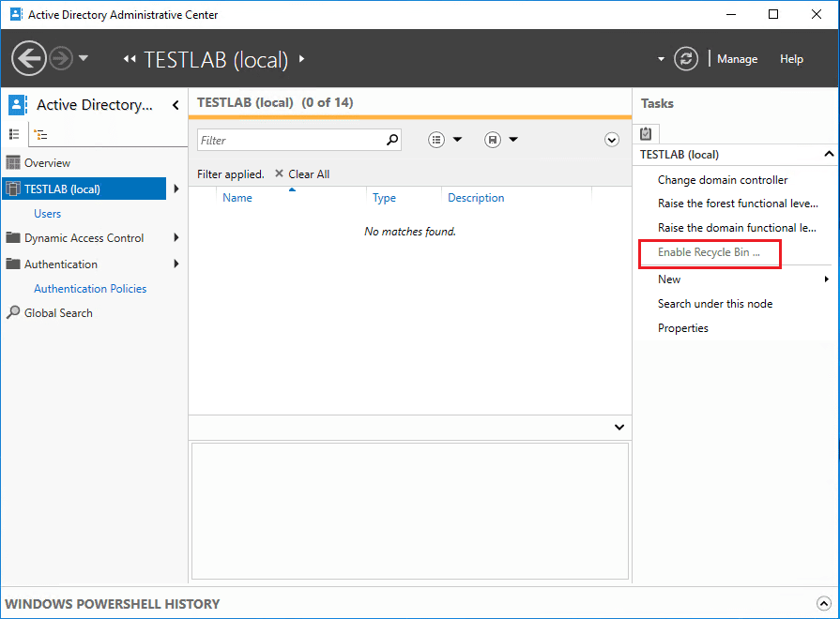Collapse the preview pane chevron
The height and width of the screenshot is (619, 840).
coord(619,427)
